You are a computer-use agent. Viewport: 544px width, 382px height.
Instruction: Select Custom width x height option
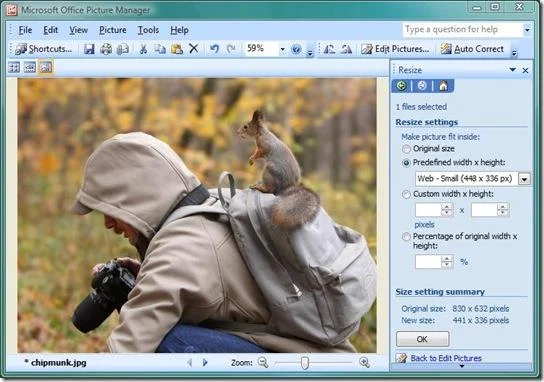[x=406, y=194]
